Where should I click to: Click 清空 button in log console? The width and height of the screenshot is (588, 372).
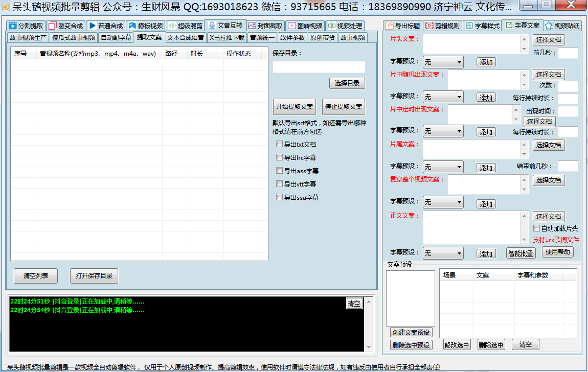pos(354,304)
